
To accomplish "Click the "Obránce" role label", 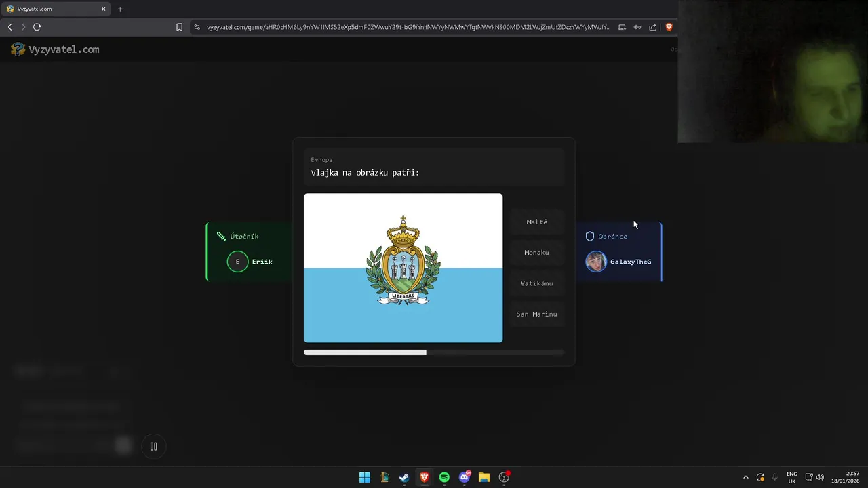I will (612, 237).
